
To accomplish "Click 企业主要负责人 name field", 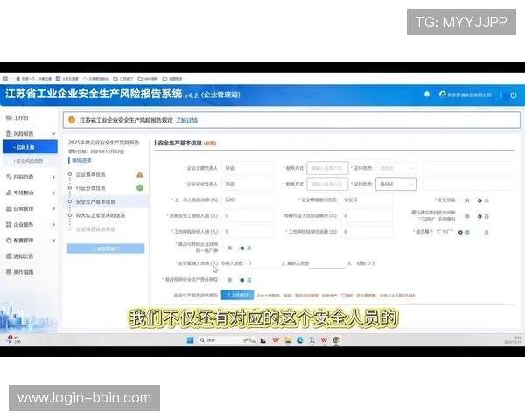I will coord(248,168).
